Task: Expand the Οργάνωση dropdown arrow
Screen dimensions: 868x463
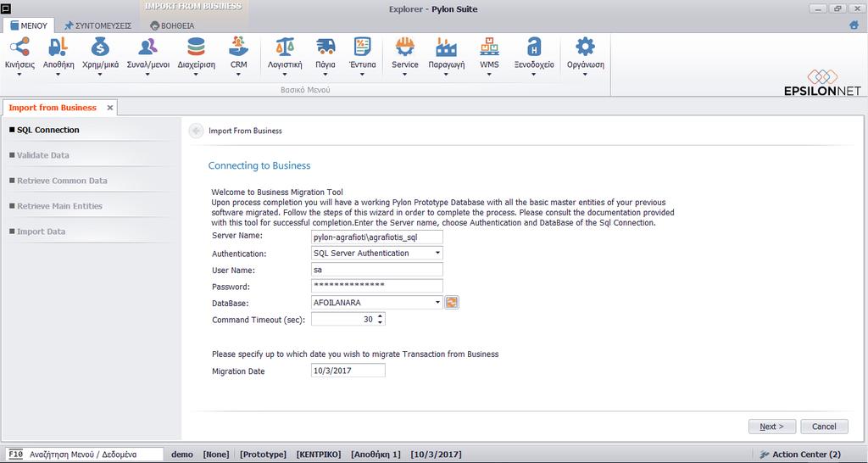Action: coord(585,75)
